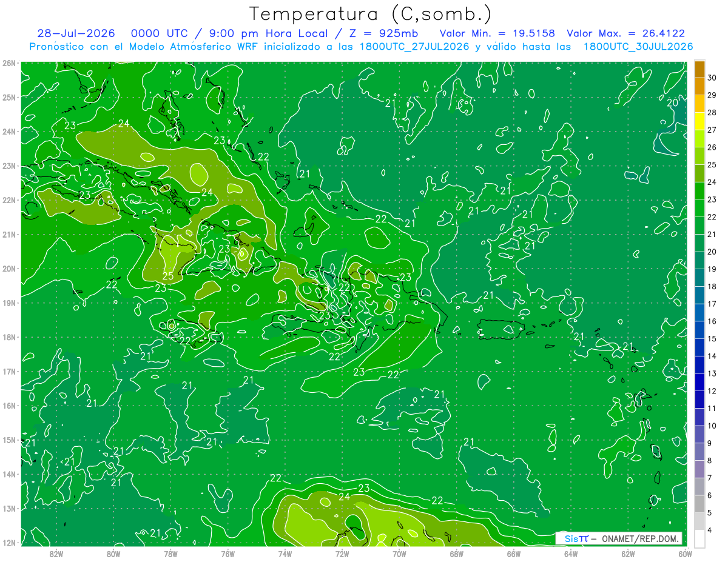Click the "12N" latitude label
This screenshot has width=728, height=562.
pos(8,543)
